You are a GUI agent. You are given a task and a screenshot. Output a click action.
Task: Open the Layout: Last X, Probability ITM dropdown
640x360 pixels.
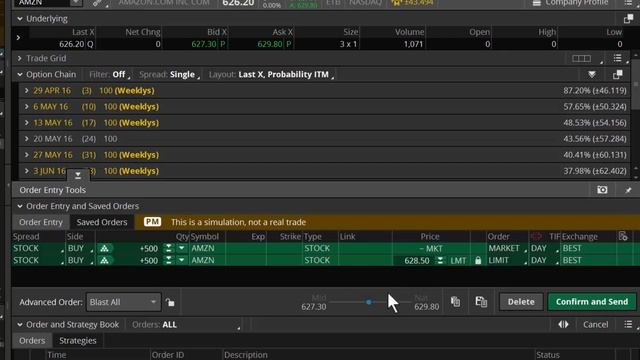[x=271, y=74]
